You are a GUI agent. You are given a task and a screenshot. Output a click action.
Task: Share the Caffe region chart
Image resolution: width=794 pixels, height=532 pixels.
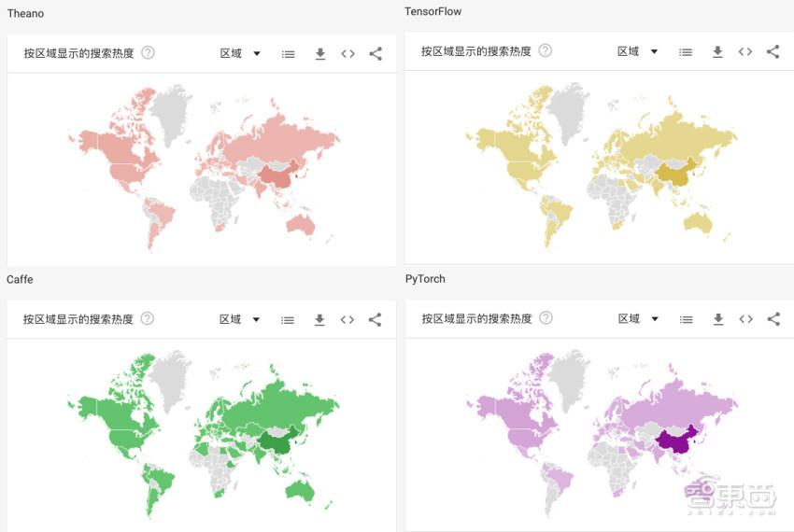(x=375, y=320)
